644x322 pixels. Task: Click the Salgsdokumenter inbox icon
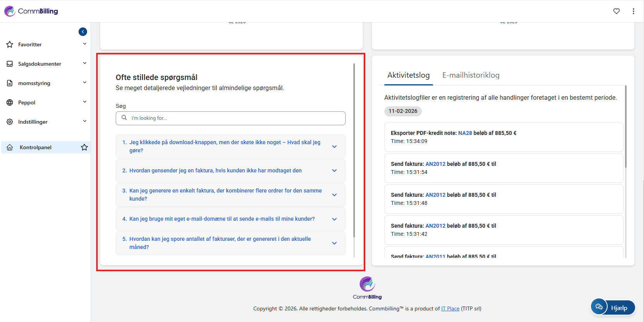click(x=10, y=64)
